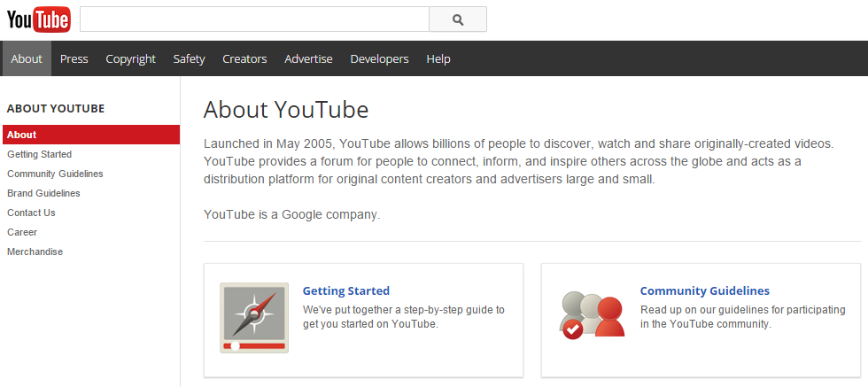The image size is (868, 387).
Task: Open Community Guidelines in the sidebar
Action: click(55, 174)
